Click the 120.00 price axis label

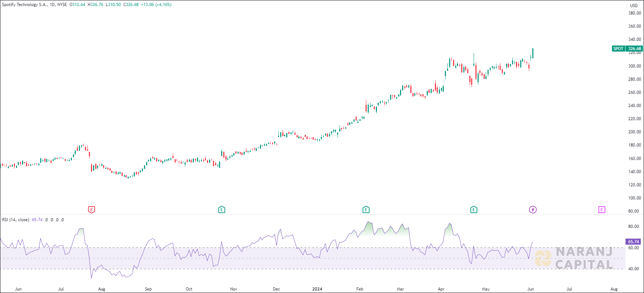pyautogui.click(x=635, y=185)
